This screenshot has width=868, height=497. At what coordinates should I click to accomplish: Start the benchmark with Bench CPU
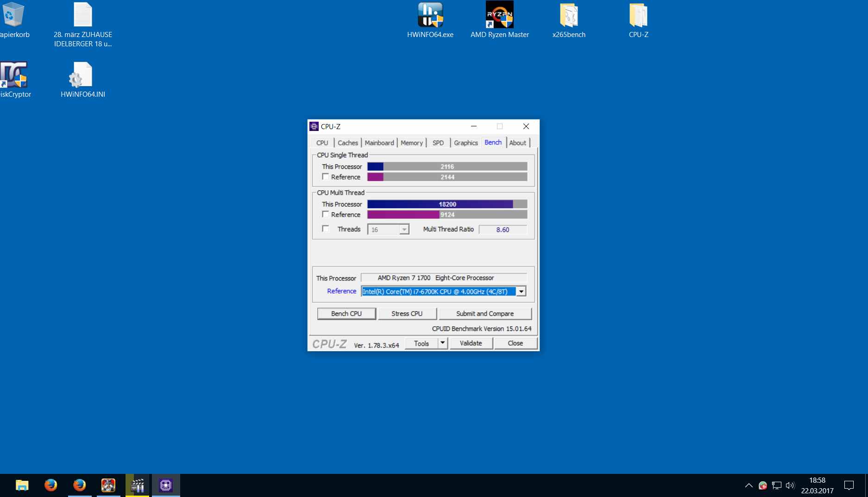coord(346,314)
